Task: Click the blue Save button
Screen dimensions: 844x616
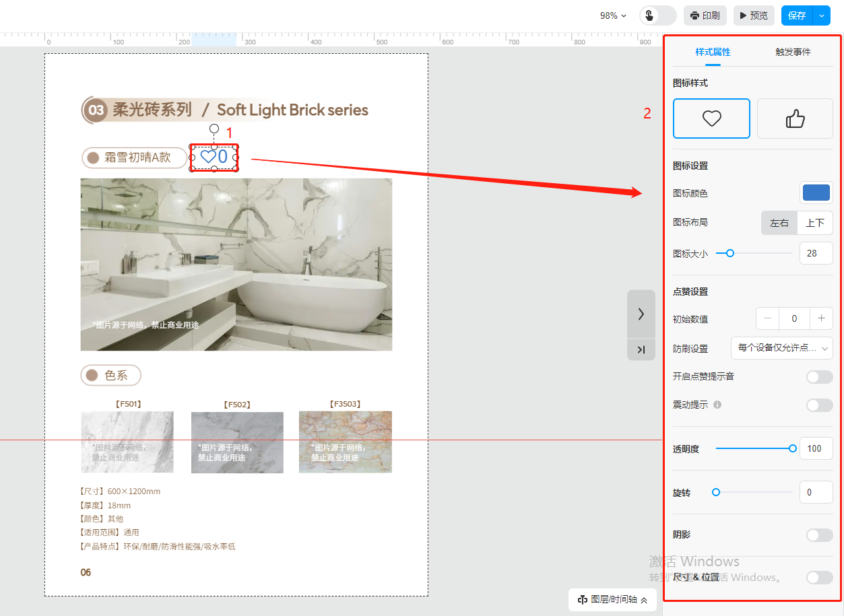Action: tap(797, 15)
